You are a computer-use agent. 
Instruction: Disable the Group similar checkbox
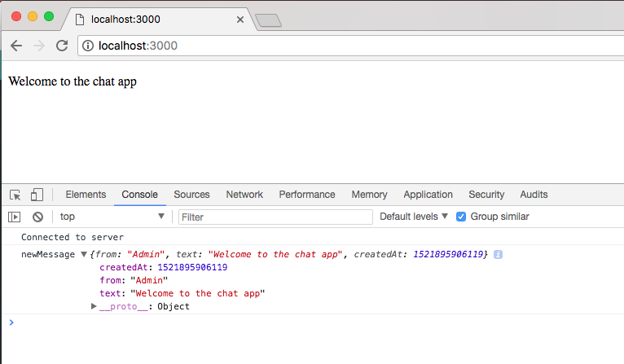461,217
